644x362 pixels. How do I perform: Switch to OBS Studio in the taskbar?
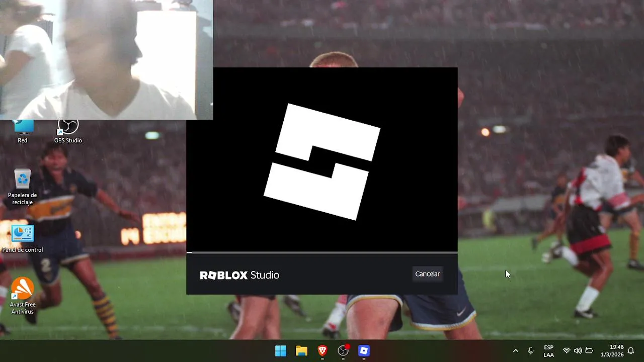[343, 351]
